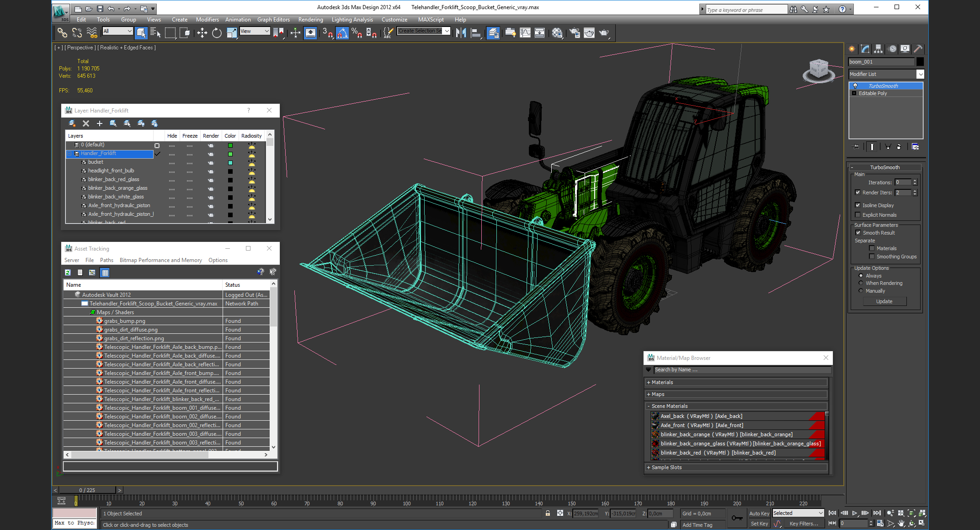Open Render Setup teapot icon

pos(575,32)
